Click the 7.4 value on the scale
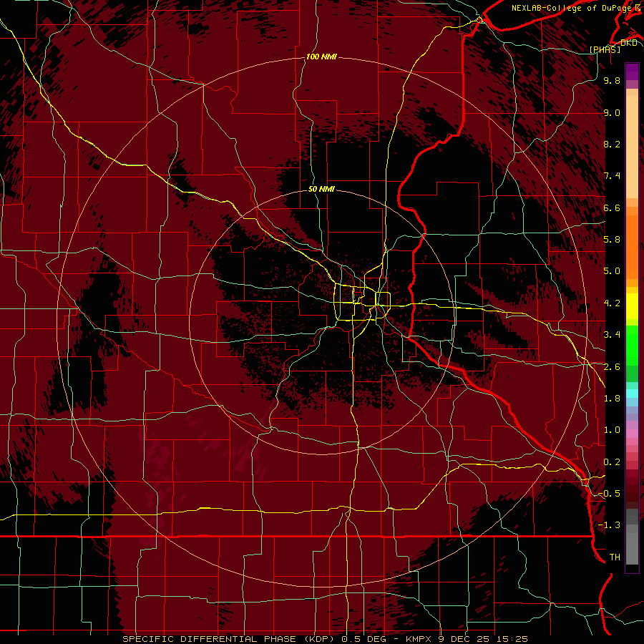 612,176
